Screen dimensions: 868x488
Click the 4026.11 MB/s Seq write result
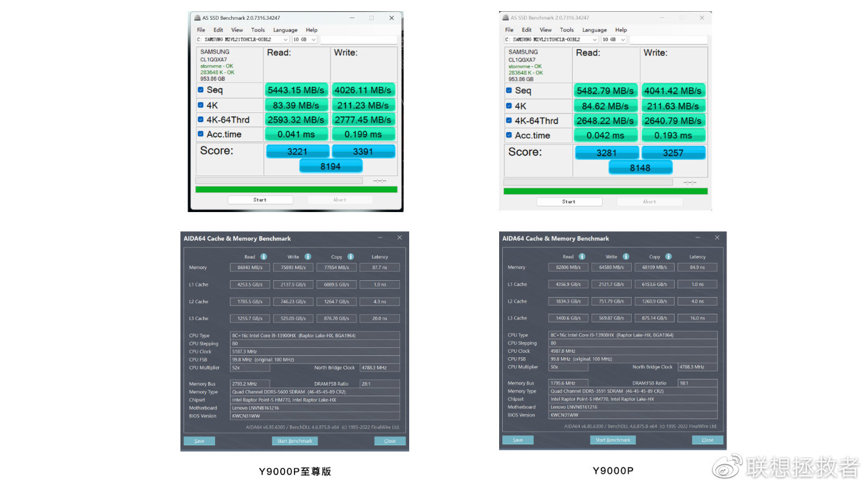coord(363,90)
